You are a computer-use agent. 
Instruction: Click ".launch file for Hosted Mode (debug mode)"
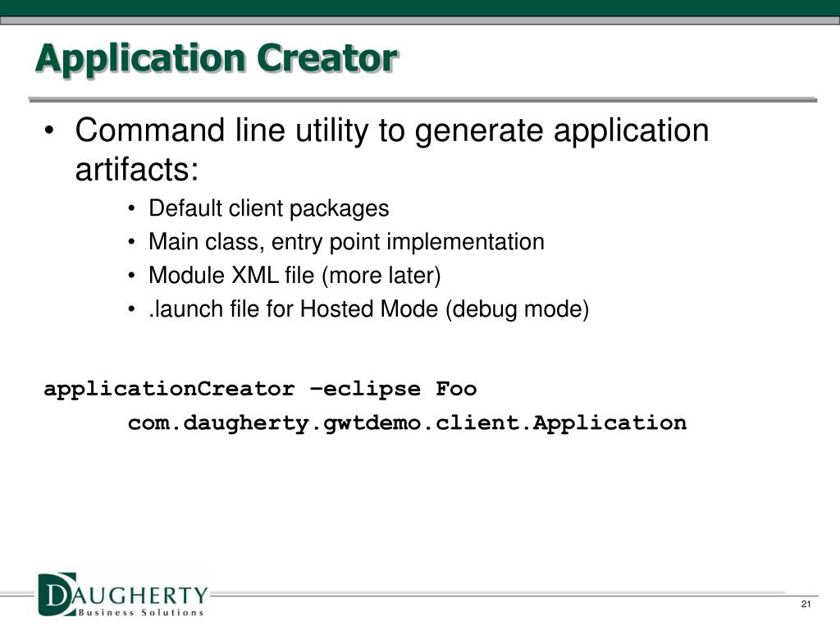pos(368,309)
